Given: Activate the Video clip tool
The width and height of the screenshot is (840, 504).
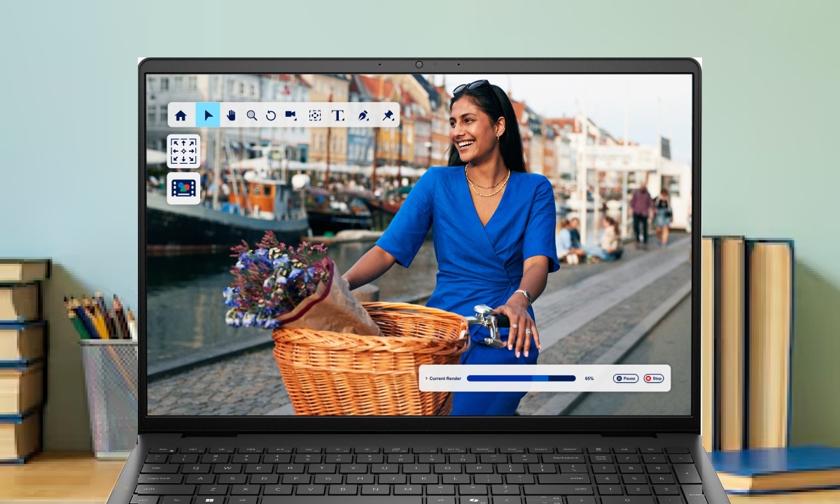Looking at the screenshot, I should click(289, 115).
